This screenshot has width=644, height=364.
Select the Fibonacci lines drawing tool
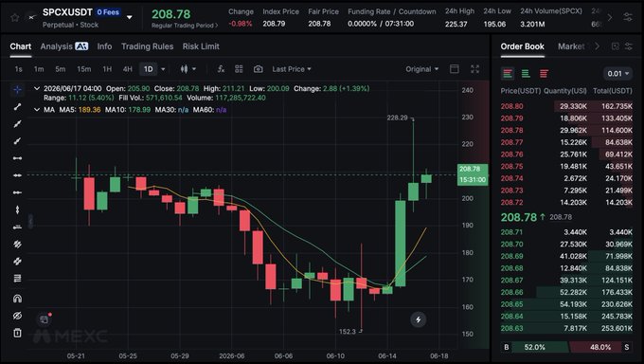(17, 279)
